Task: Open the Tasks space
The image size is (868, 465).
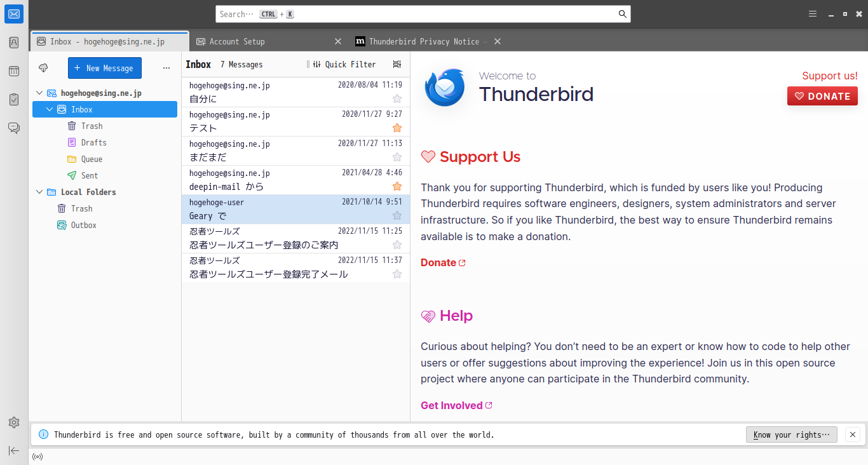Action: 14,100
